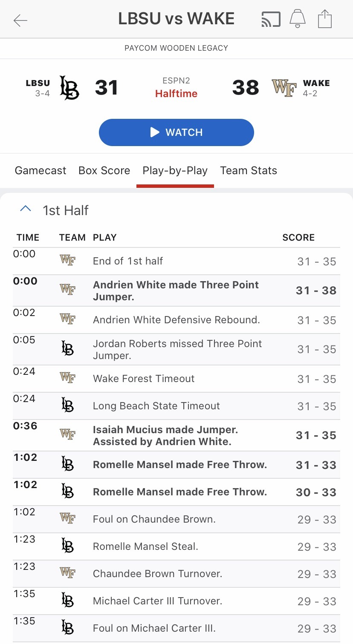This screenshot has width=353, height=644.
Task: Tap the Paycom Wooden Legacy event label
Action: coord(176,48)
